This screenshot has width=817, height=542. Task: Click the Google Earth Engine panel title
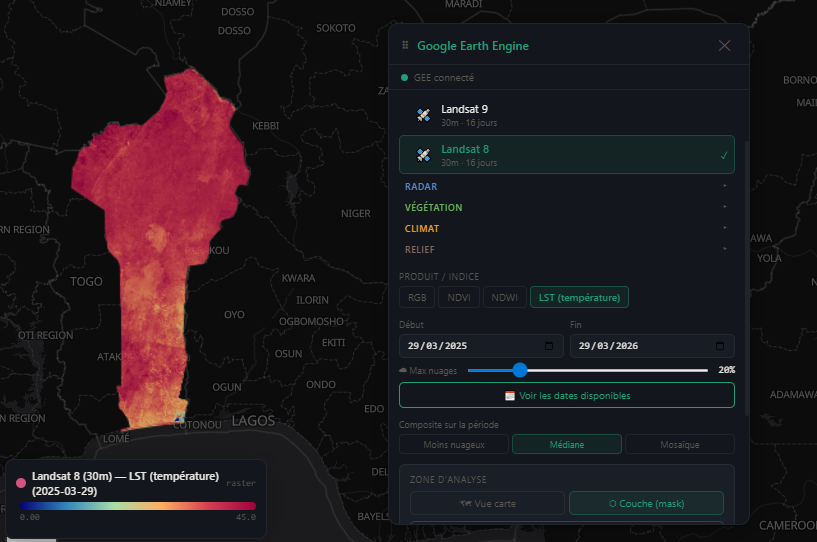[x=473, y=46]
